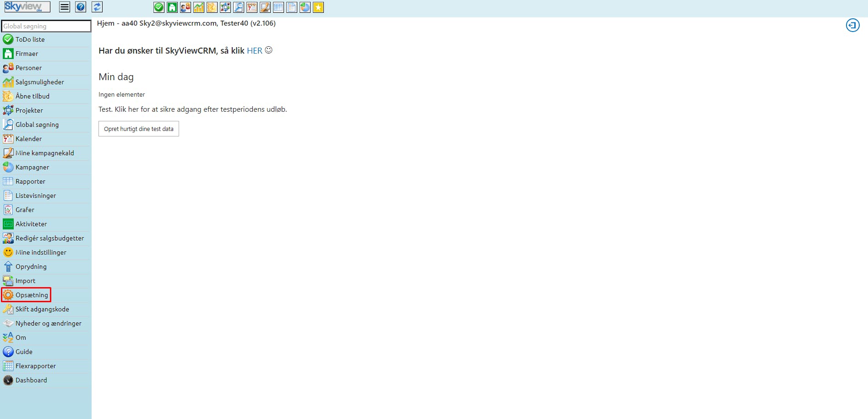The width and height of the screenshot is (868, 419).
Task: Open Listevisninger via top toolbar document icon
Action: [x=292, y=7]
